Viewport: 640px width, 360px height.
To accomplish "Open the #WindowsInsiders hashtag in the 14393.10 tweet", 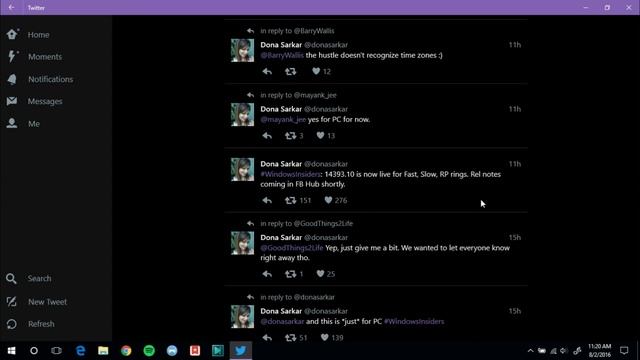I will (x=290, y=174).
